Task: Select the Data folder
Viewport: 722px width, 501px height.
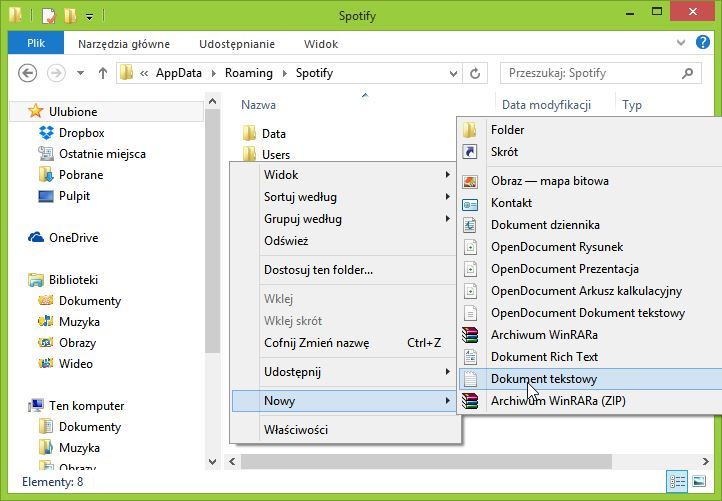Action: coord(264,134)
